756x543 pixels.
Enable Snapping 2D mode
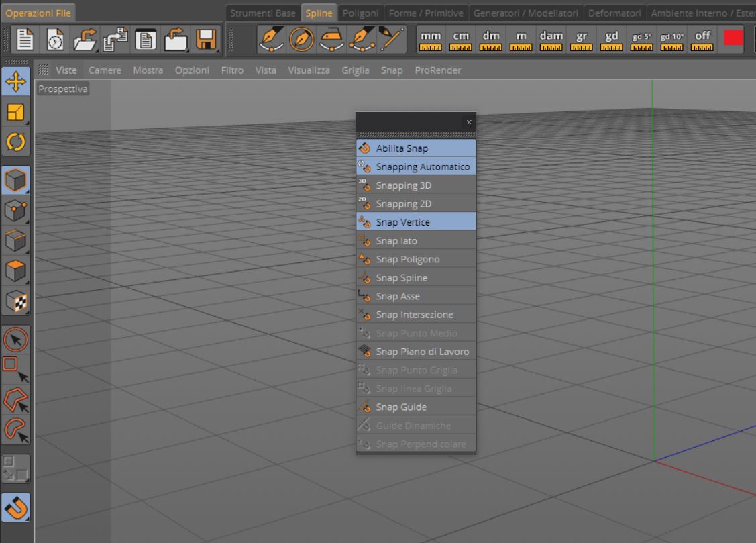click(416, 203)
